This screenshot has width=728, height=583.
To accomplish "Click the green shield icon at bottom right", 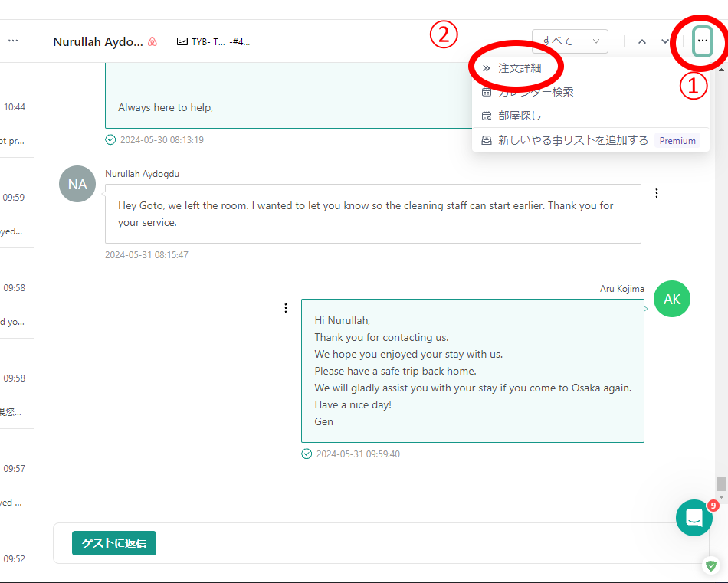I will pos(712,566).
